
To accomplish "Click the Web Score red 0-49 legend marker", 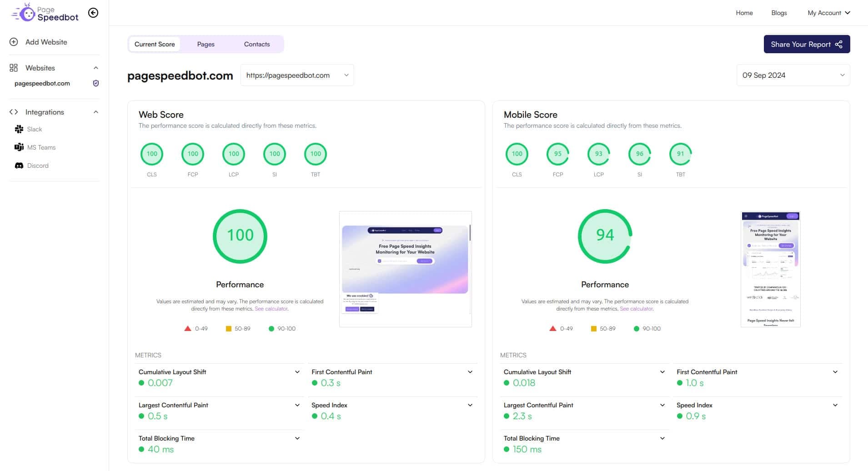I will (188, 328).
